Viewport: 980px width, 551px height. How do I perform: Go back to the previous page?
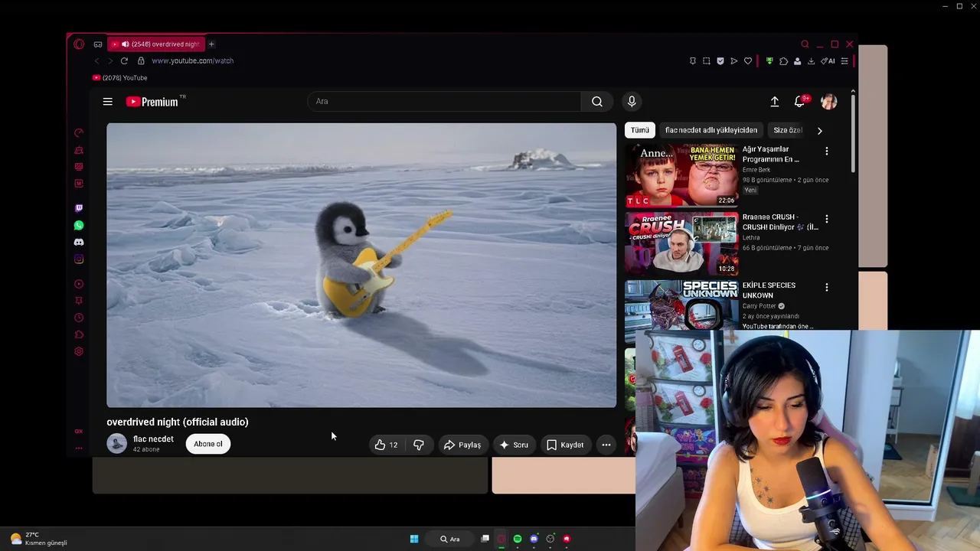click(x=96, y=60)
